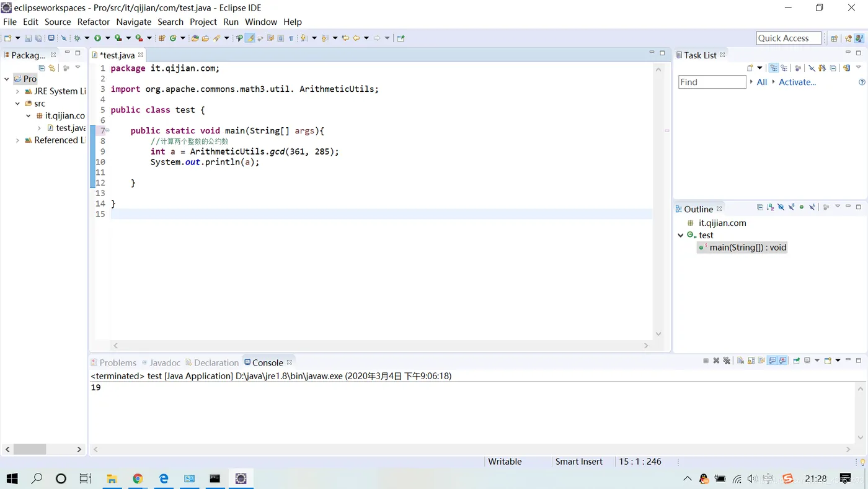Click Collapse All in Package Explorer

pos(42,68)
